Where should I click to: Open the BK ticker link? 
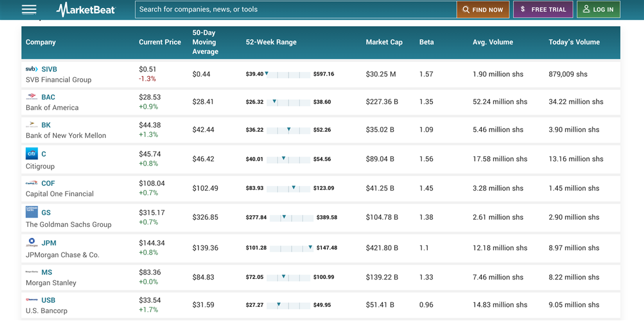click(x=46, y=125)
